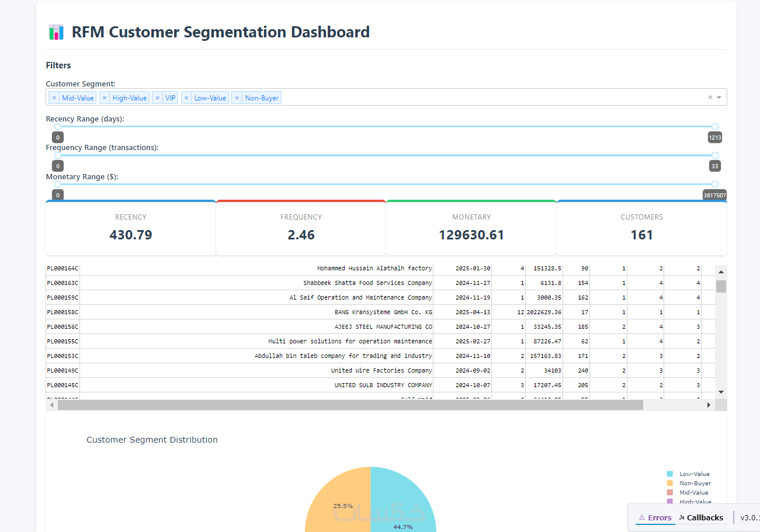Screen dimensions: 760x532
Task: Remove the Non-Buyer segment tag
Action: point(237,98)
